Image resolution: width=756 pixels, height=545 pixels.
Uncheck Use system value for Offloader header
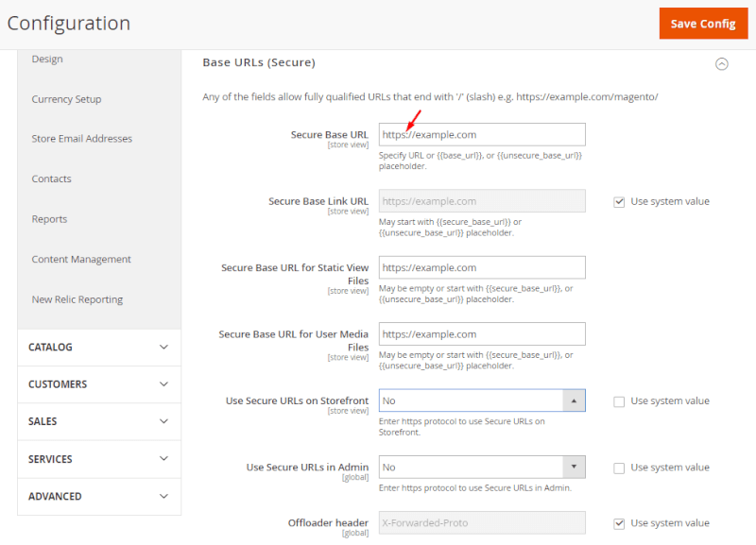coord(619,522)
